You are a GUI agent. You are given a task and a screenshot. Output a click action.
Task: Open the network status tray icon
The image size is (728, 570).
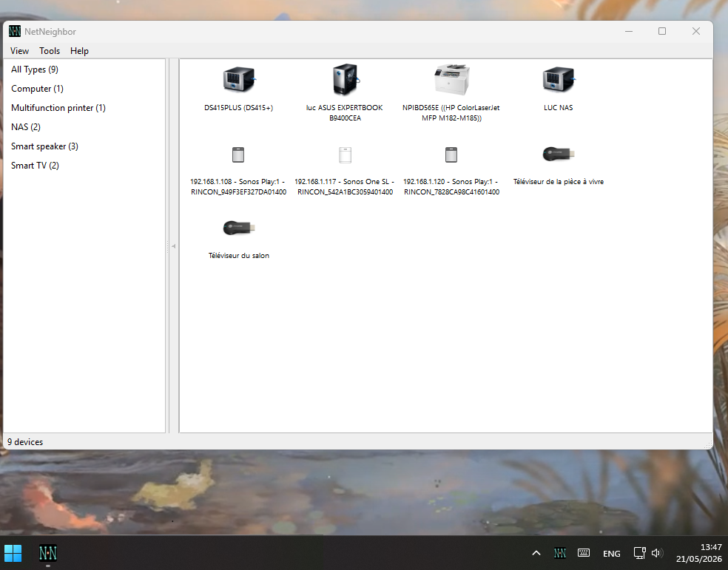pyautogui.click(x=639, y=553)
